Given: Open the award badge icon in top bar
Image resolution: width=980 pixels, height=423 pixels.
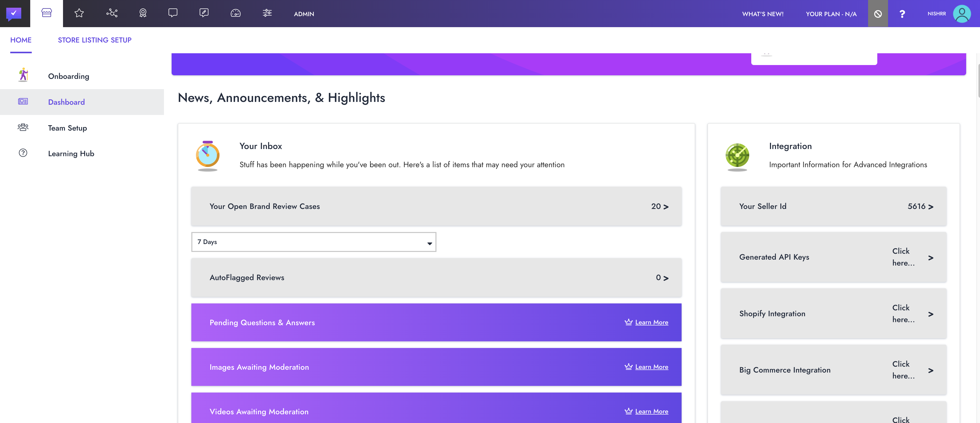Looking at the screenshot, I should click(x=143, y=13).
